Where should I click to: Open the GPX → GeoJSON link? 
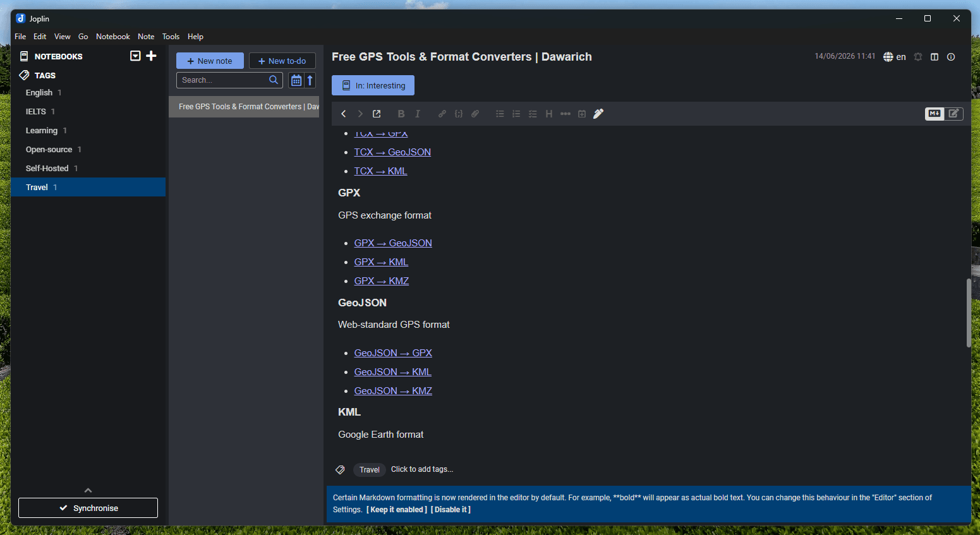(393, 243)
